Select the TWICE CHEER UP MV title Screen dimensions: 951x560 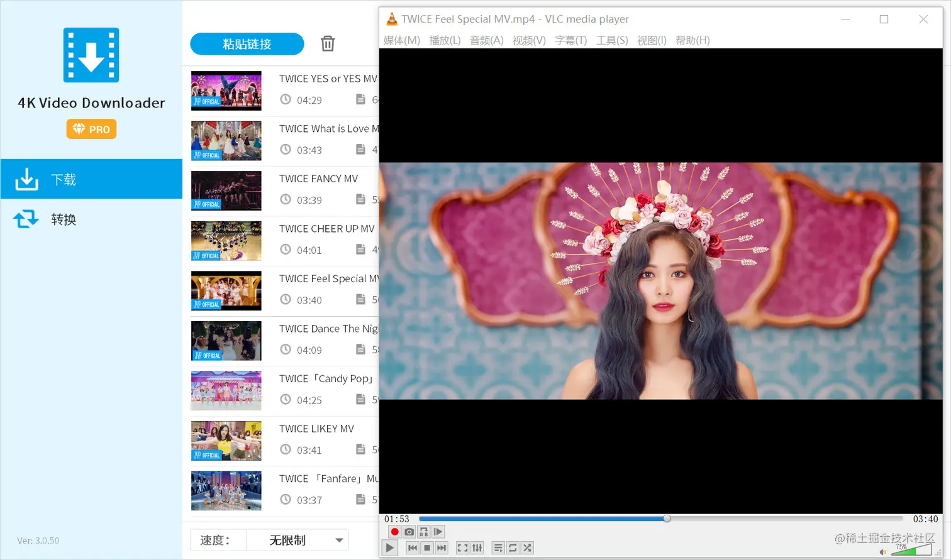(x=326, y=229)
